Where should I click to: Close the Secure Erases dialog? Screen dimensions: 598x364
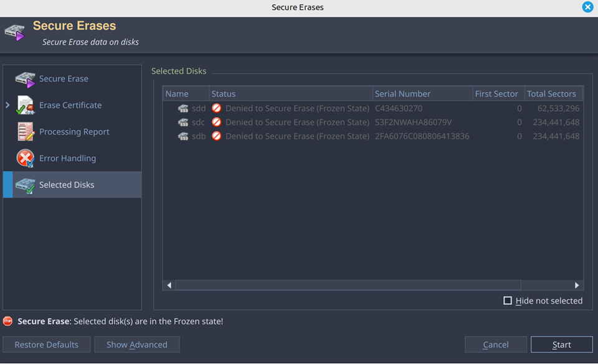pyautogui.click(x=587, y=7)
